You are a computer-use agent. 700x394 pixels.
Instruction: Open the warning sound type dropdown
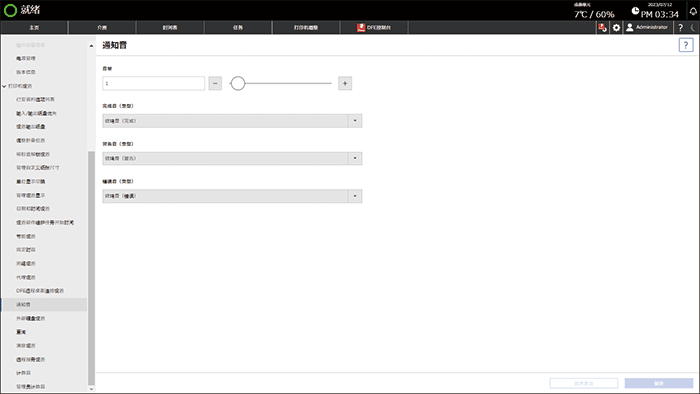[232, 158]
